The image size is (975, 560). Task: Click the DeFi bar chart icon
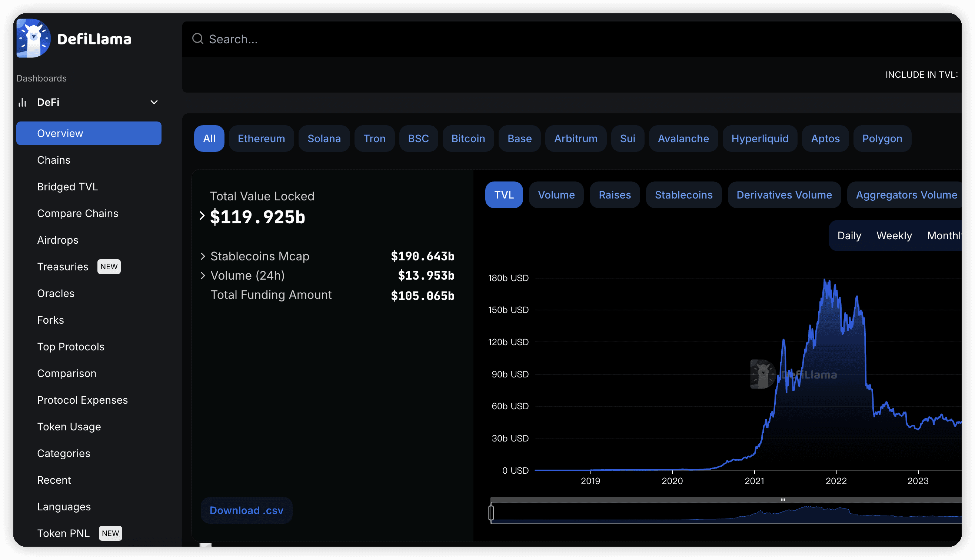[22, 102]
